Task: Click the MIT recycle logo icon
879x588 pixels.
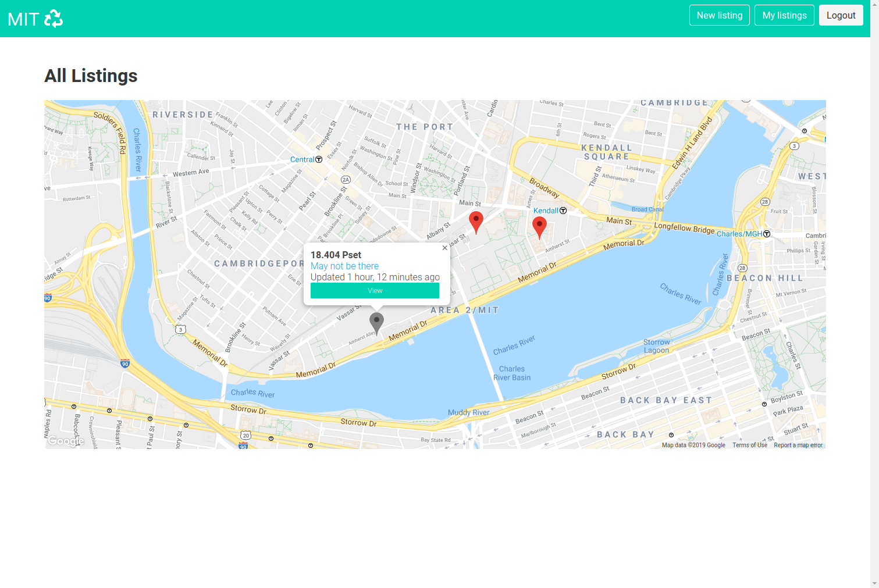Action: coord(54,19)
